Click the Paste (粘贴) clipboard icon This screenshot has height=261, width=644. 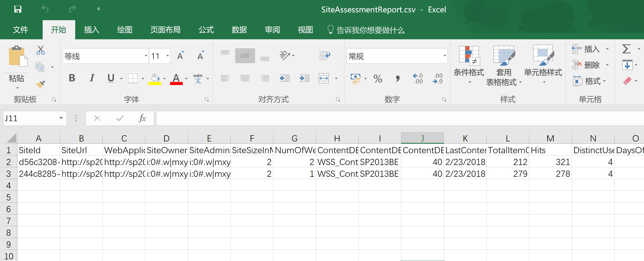point(18,56)
